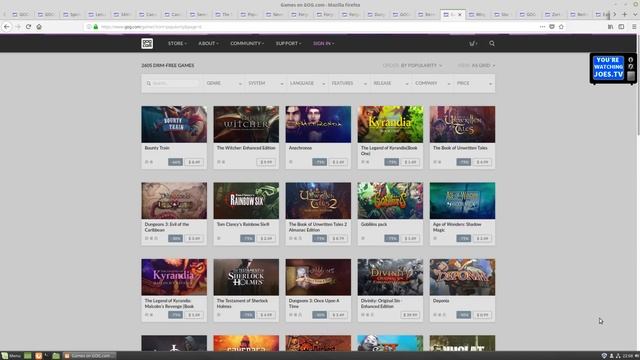Switch to the first browser tab
This screenshot has width=640, height=360.
(x=20, y=14)
